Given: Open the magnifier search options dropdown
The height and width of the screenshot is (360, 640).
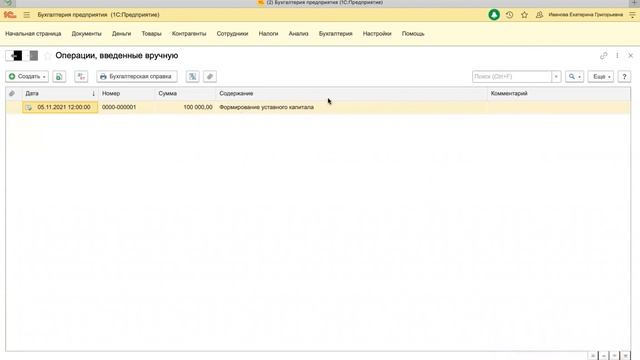Looking at the screenshot, I should tap(574, 76).
